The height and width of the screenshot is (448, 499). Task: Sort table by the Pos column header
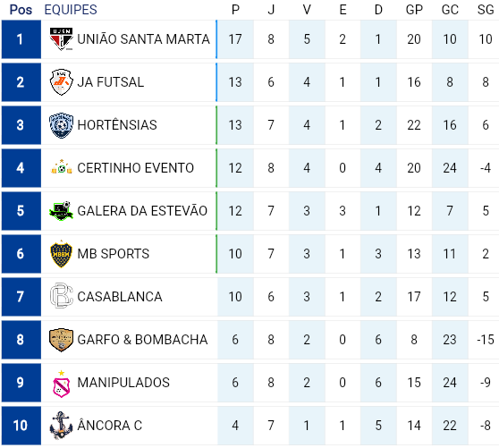pos(21,10)
